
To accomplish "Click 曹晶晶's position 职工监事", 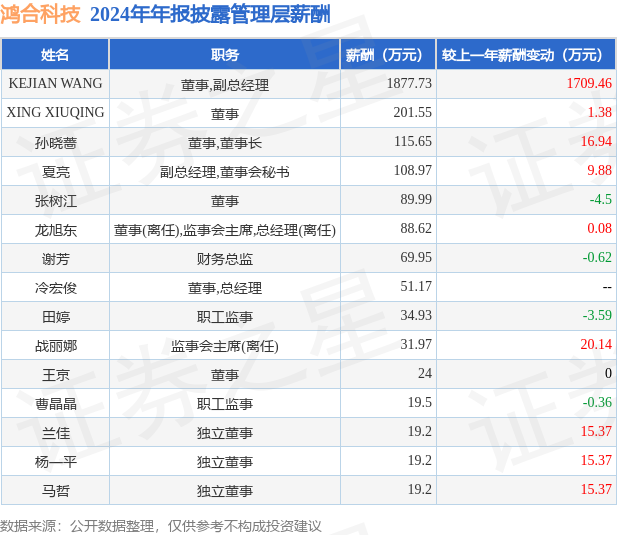I will click(225, 404).
